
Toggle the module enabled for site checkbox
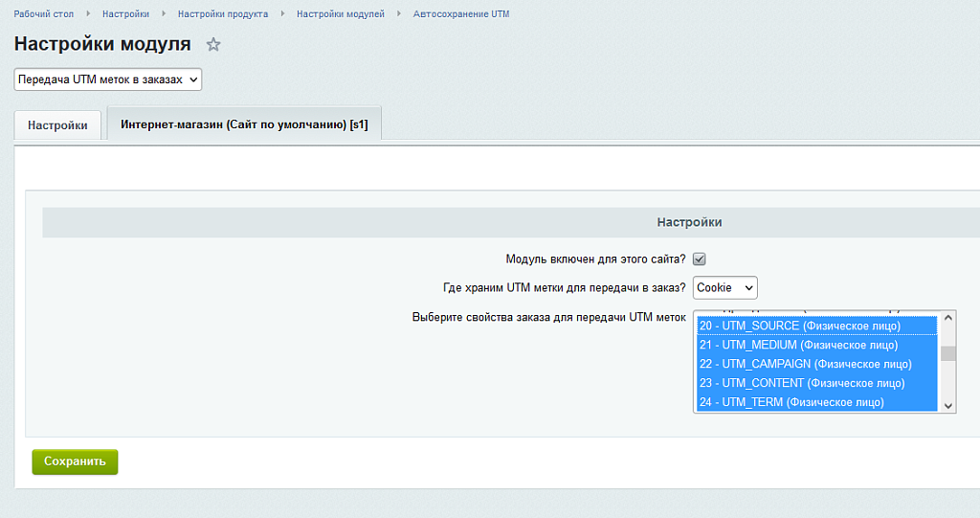coord(700,259)
